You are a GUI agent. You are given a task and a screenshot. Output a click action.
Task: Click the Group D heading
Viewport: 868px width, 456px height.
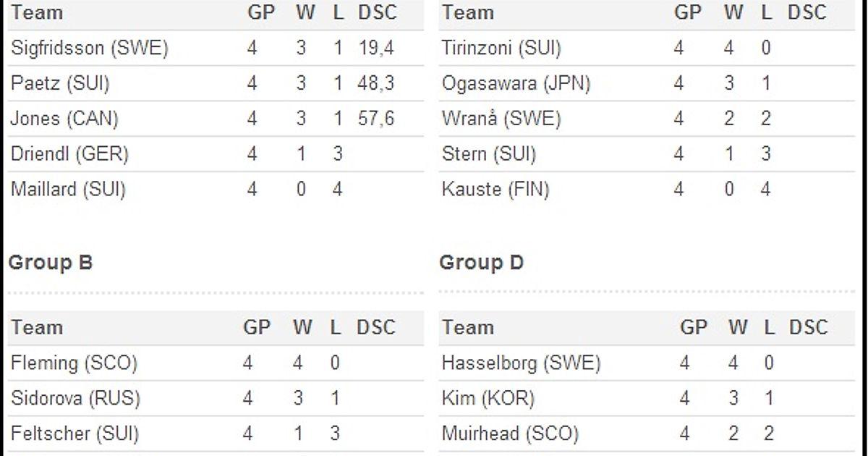pyautogui.click(x=481, y=263)
